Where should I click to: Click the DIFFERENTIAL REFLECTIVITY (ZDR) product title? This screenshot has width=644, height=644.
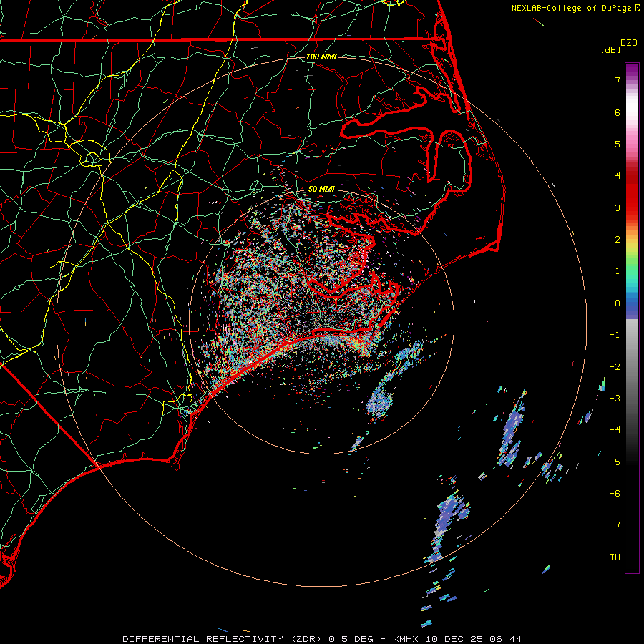(x=223, y=639)
